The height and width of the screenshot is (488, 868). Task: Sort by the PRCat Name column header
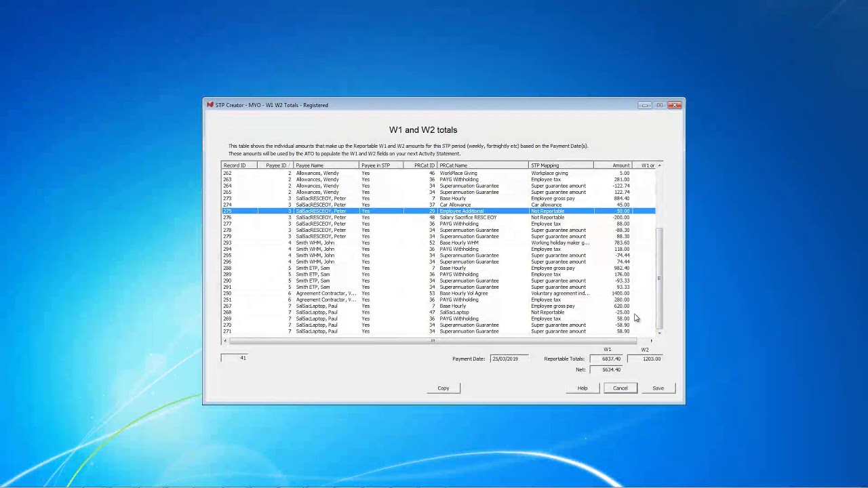(x=483, y=165)
